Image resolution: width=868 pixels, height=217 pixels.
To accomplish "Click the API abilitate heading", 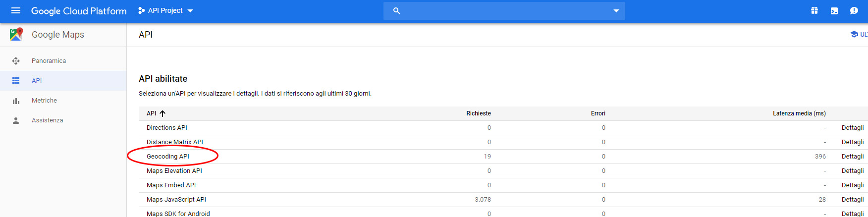I will point(163,79).
